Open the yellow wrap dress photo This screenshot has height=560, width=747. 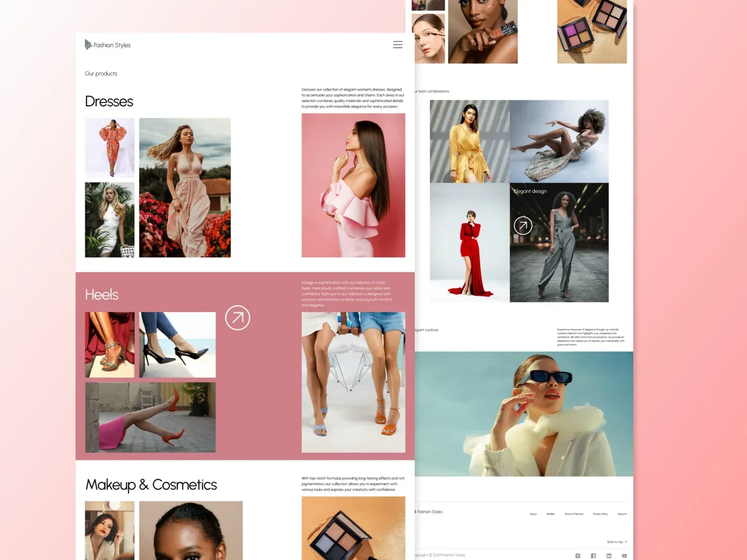tap(470, 141)
